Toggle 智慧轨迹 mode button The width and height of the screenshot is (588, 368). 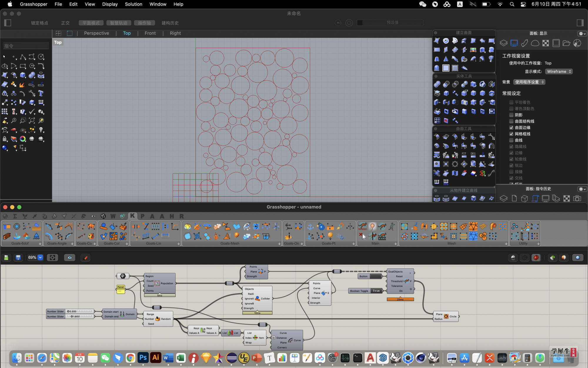[x=119, y=23]
